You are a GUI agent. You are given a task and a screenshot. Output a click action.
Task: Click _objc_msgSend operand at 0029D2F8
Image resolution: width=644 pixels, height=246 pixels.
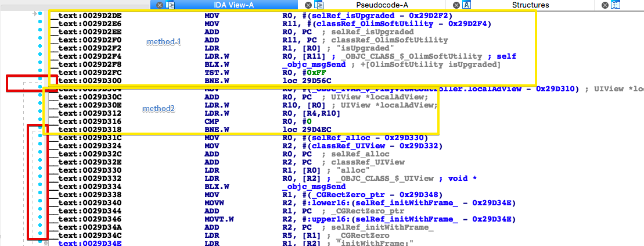307,65
